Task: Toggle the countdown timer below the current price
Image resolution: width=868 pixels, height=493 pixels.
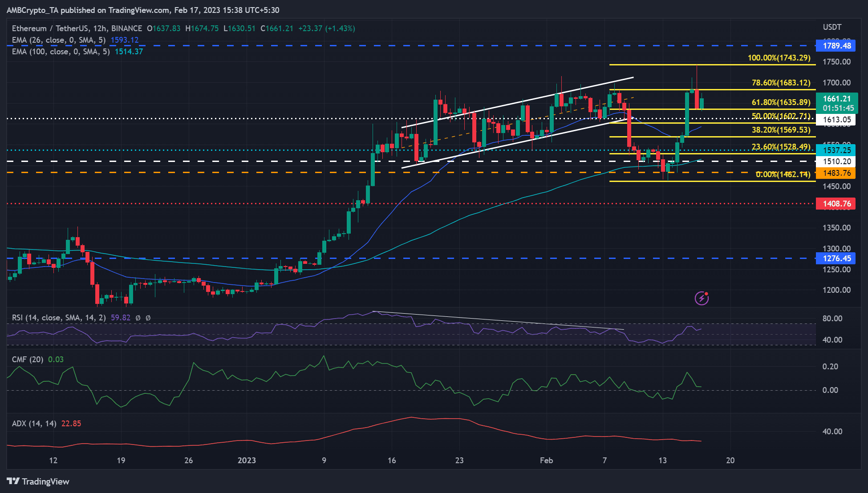Action: 839,108
